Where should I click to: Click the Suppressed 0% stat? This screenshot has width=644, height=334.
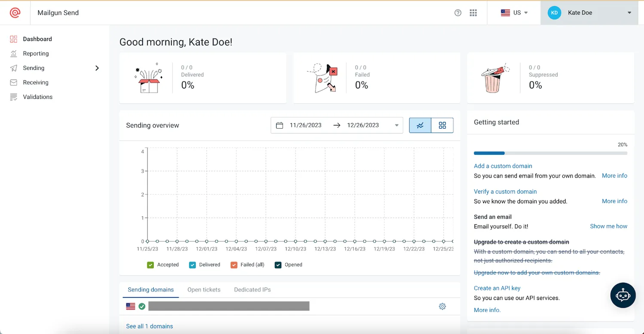535,85
